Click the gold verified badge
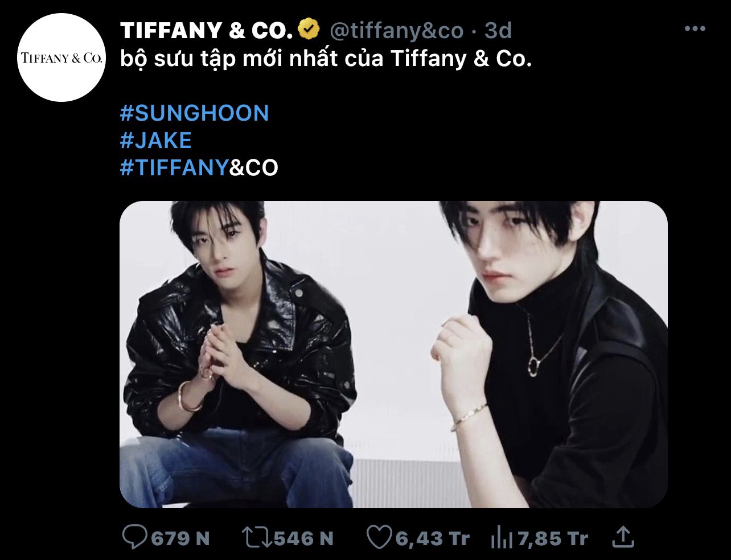Viewport: 731px width, 560px height. click(310, 30)
